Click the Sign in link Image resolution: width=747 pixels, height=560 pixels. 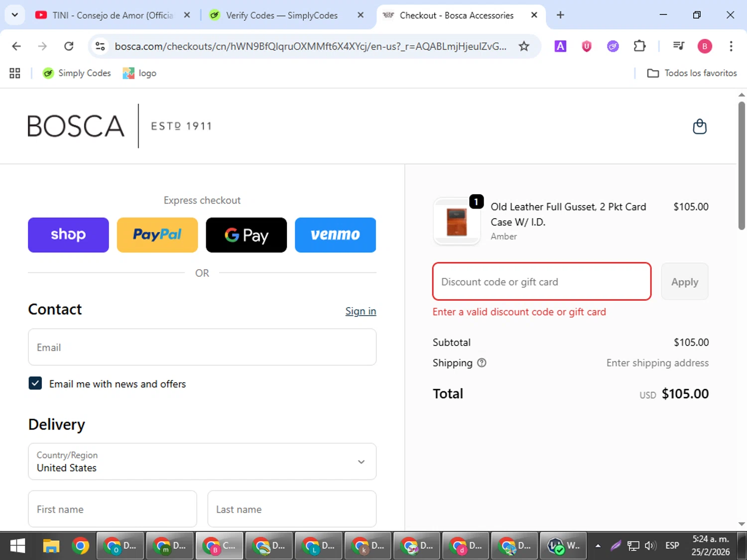(x=361, y=311)
